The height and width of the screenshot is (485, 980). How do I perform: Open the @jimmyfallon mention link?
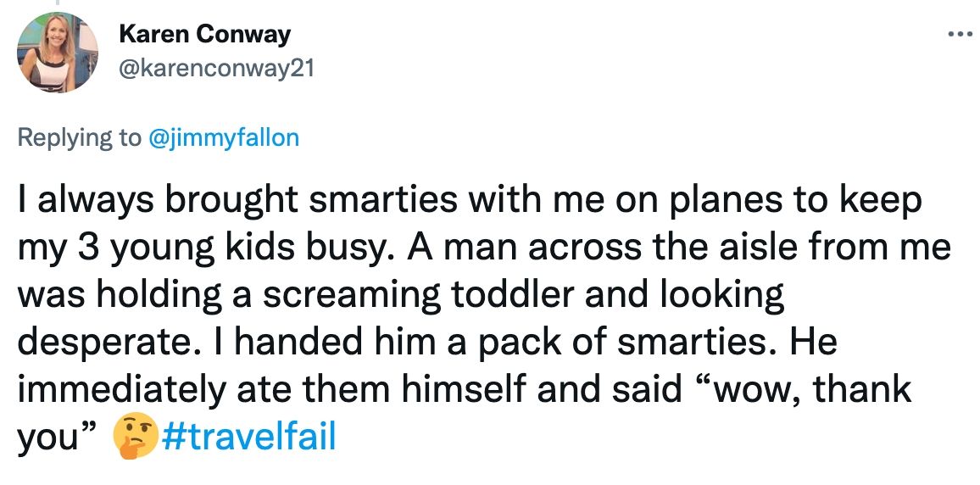(x=224, y=137)
